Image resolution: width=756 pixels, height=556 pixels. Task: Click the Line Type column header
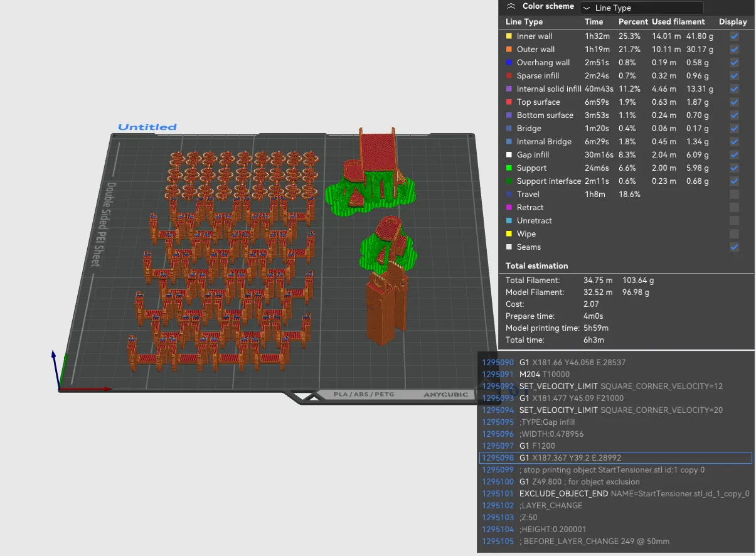524,22
